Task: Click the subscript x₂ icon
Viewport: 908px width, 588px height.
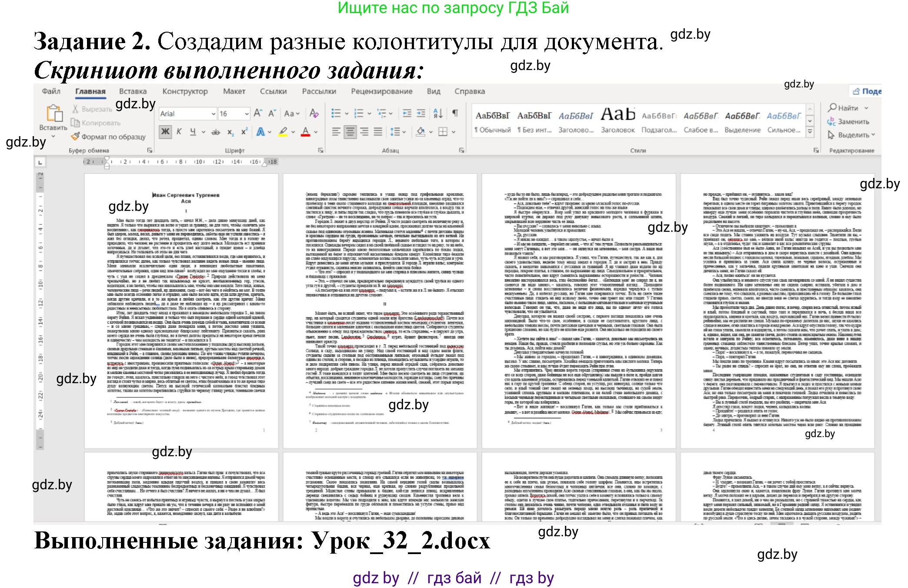Action: 230,132
